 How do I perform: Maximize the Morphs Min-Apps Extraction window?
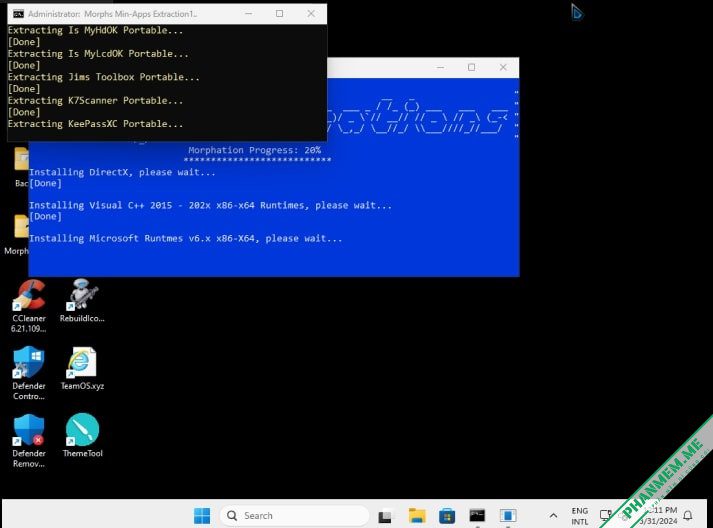280,14
